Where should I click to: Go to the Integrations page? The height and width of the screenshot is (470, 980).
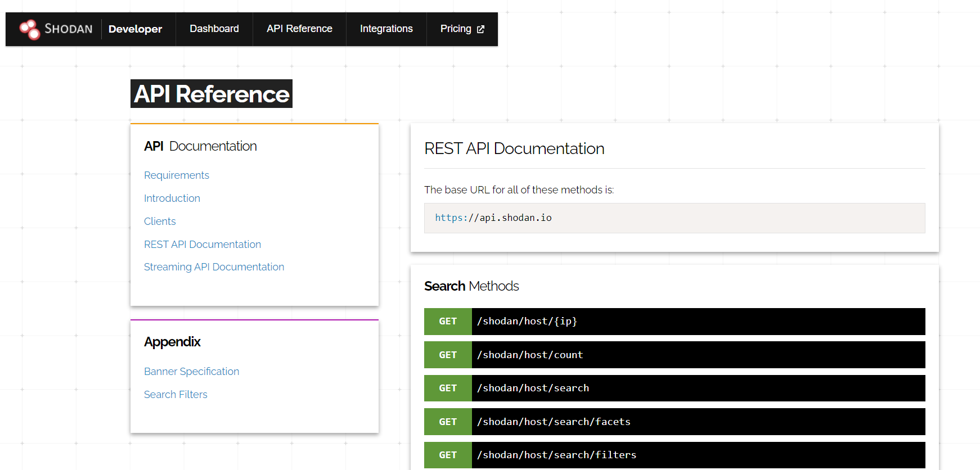point(386,29)
